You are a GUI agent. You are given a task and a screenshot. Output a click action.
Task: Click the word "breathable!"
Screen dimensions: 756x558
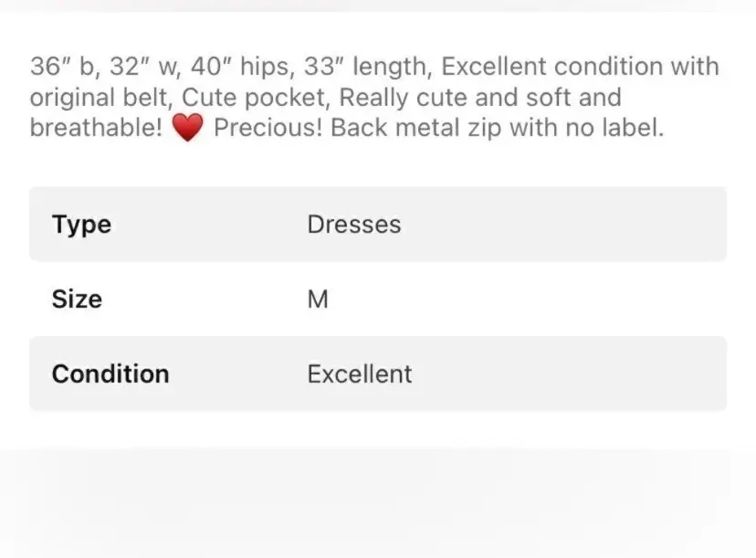click(95, 129)
